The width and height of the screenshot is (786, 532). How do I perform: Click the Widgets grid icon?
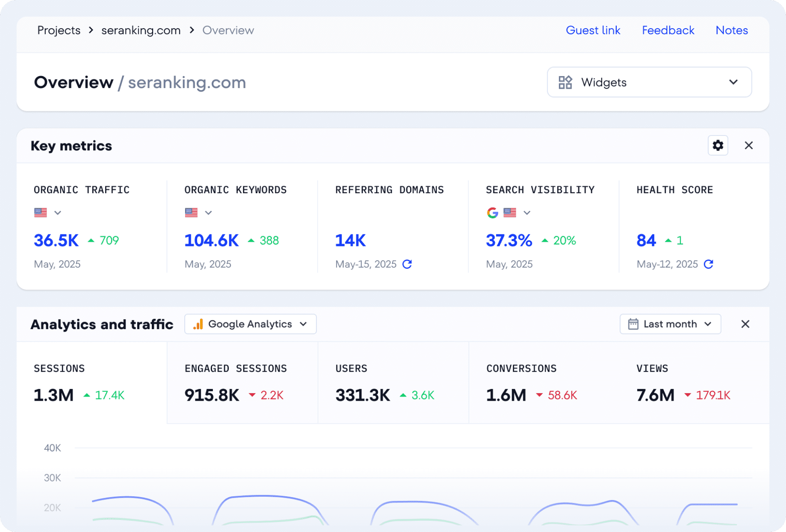565,82
